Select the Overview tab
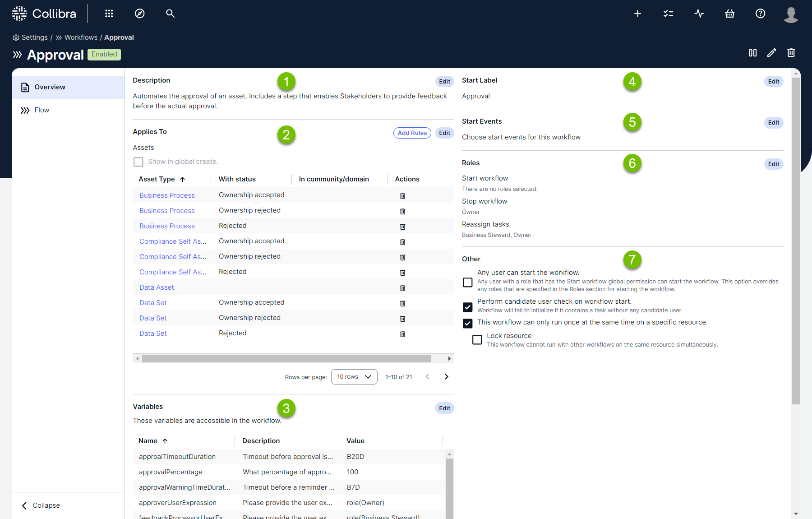812x519 pixels. [50, 87]
